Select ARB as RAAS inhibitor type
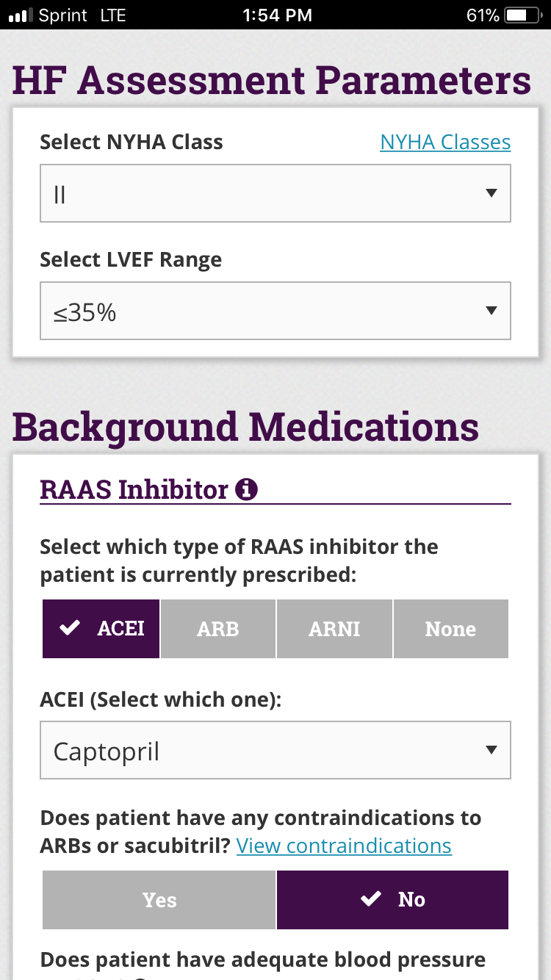Image resolution: width=551 pixels, height=980 pixels. coord(218,629)
